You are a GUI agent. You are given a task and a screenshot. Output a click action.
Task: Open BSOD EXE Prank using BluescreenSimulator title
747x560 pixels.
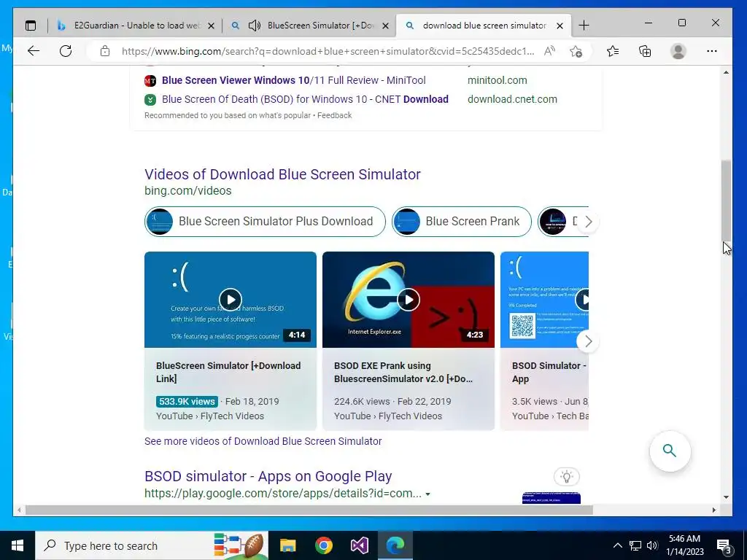tap(403, 372)
